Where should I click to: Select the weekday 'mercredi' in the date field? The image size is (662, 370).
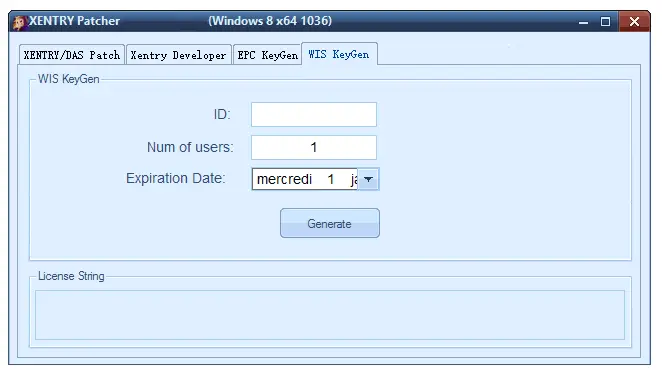pos(284,179)
